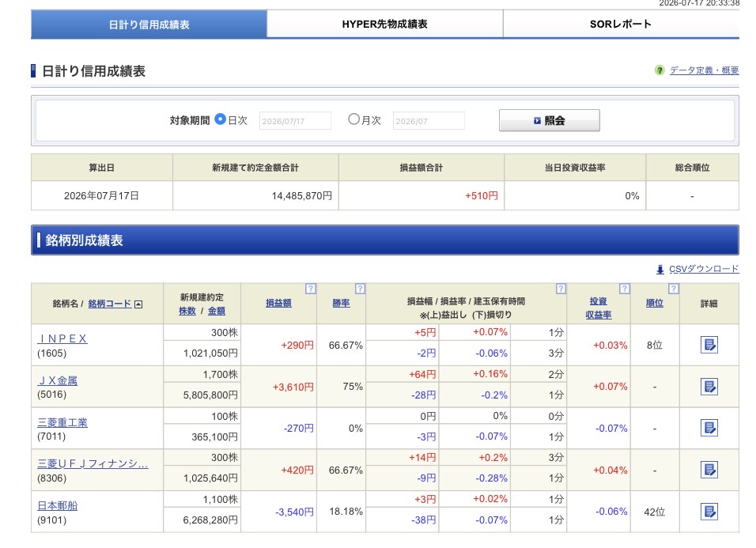This screenshot has height=548, width=756.
Task: Click INPEX profit +290円
Action: coord(297,346)
